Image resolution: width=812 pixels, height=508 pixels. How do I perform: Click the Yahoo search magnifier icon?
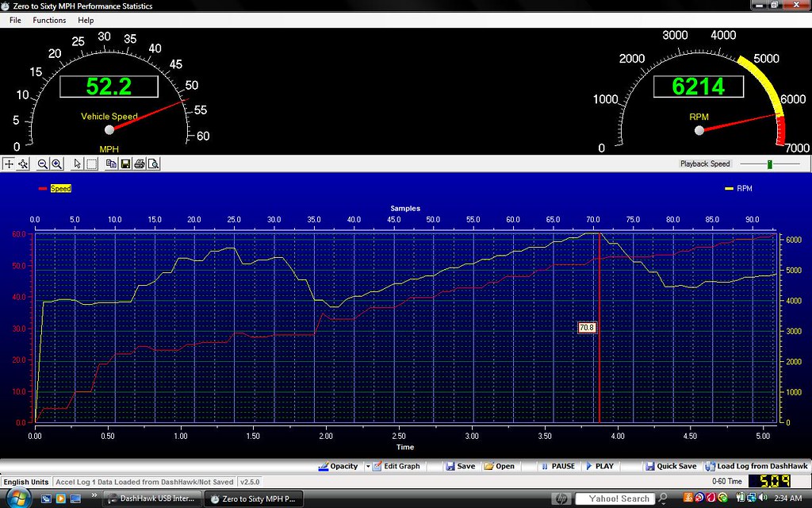663,498
